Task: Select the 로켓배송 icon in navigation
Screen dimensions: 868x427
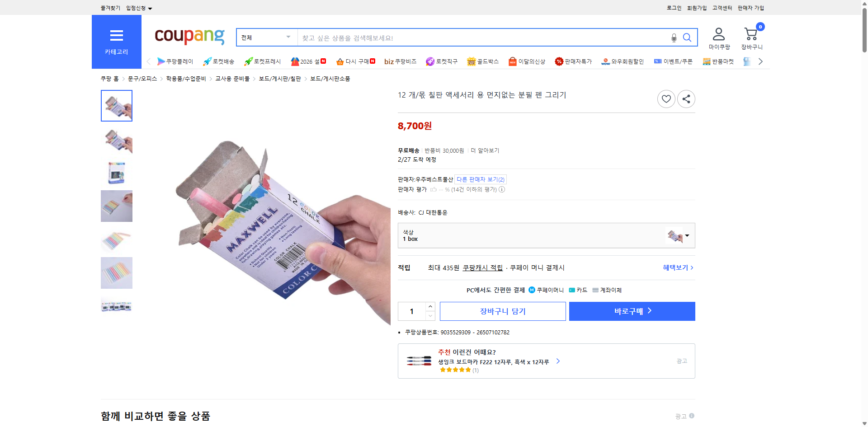Action: (x=207, y=61)
